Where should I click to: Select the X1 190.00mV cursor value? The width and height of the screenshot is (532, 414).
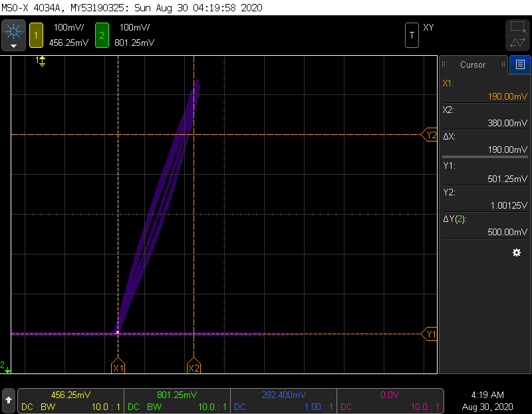(x=485, y=90)
